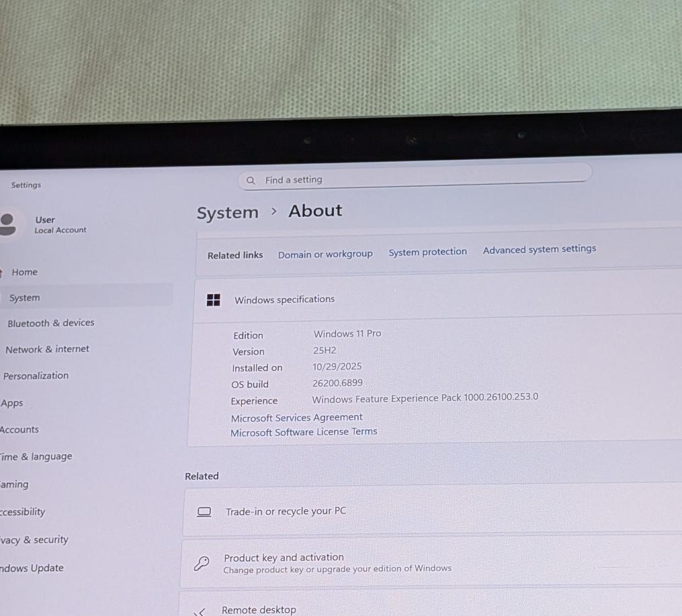Screen dimensions: 682x616
Task: Click the User profile avatar icon
Action: tap(7, 224)
